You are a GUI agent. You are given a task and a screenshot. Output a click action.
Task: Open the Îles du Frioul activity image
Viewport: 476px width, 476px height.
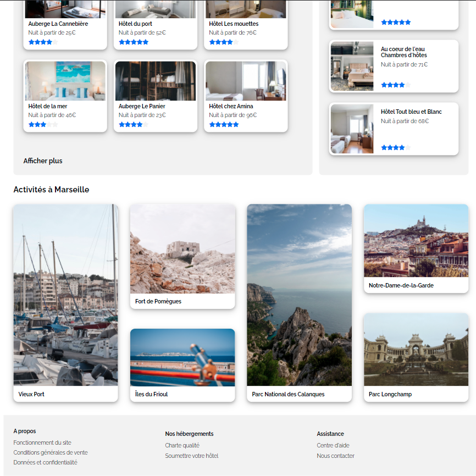182,357
